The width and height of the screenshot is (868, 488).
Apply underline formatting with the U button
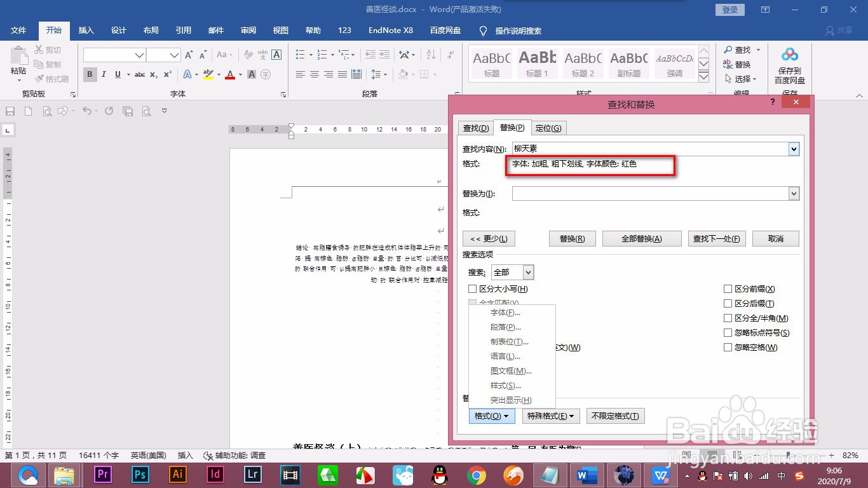tap(118, 74)
